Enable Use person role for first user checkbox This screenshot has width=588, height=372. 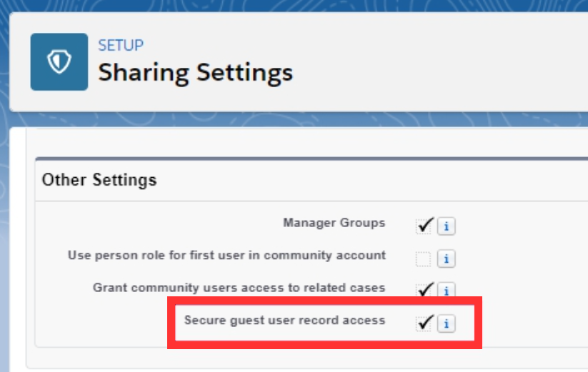[x=424, y=259]
